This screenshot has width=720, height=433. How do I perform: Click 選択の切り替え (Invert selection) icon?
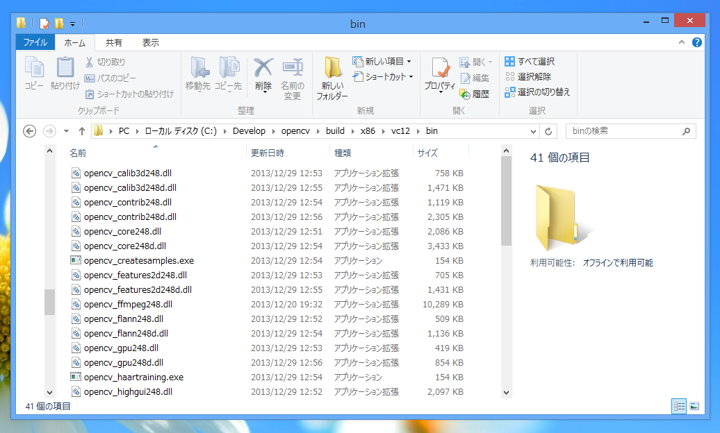click(510, 92)
